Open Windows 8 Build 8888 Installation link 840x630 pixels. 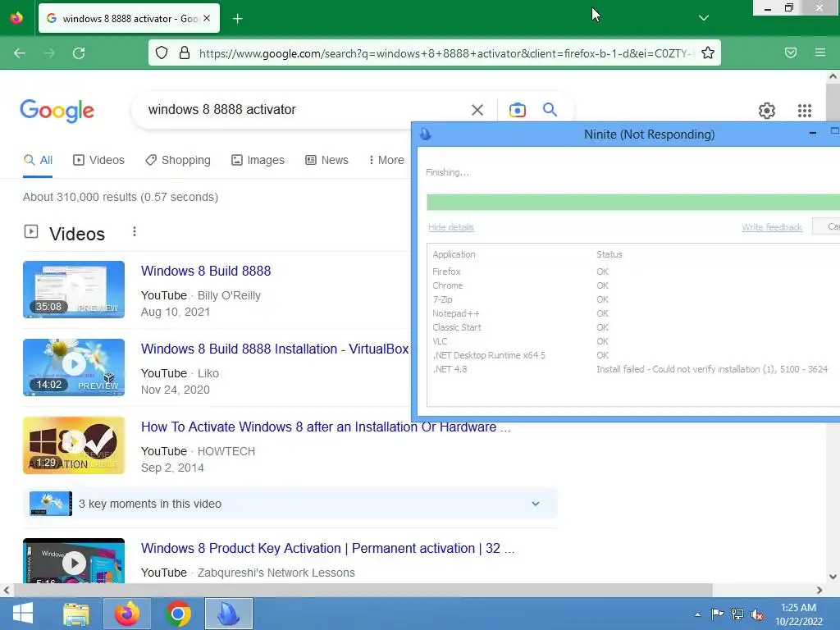[275, 349]
